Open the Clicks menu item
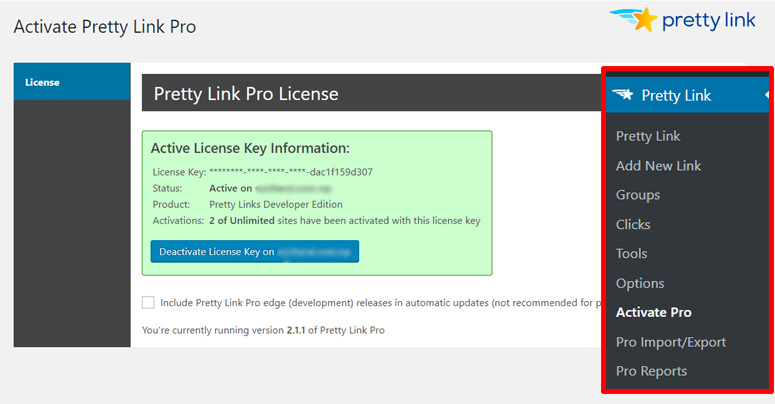The width and height of the screenshot is (775, 404). pos(633,224)
